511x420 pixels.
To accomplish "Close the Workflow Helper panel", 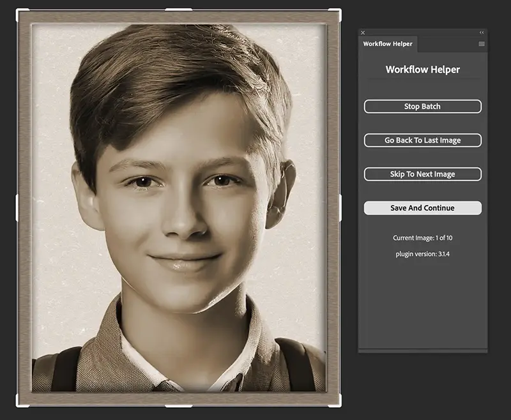I will (x=363, y=33).
